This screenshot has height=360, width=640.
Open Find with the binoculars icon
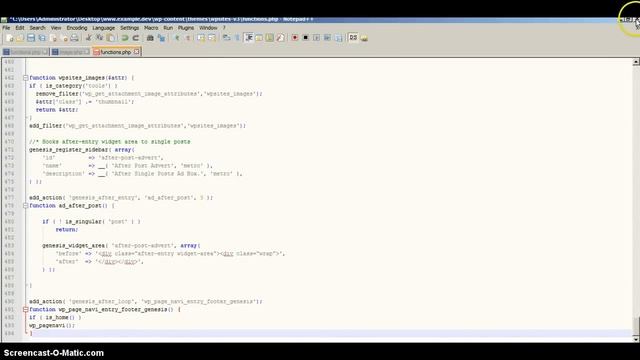click(x=150, y=38)
